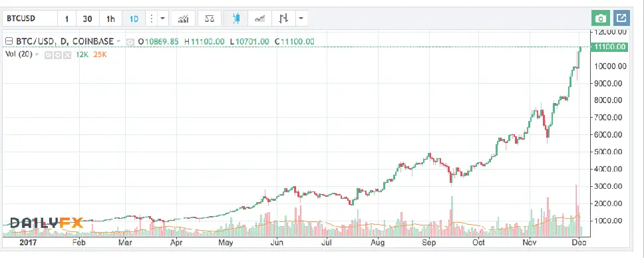
Task: Open the chart in popup window
Action: click(622, 18)
